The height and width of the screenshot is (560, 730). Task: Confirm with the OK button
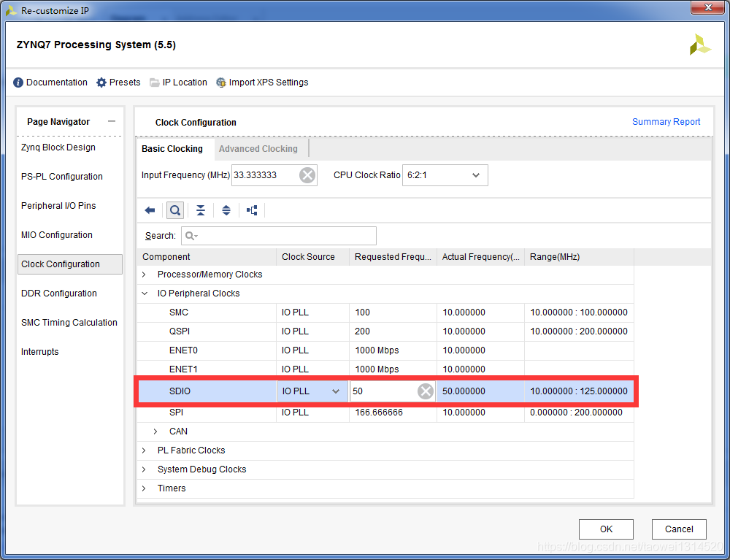click(606, 529)
